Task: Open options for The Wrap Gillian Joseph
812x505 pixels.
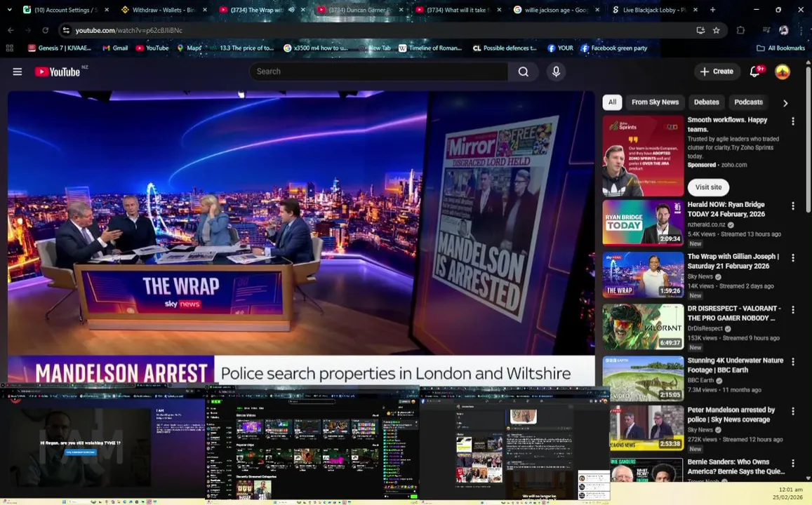Action: [793, 257]
